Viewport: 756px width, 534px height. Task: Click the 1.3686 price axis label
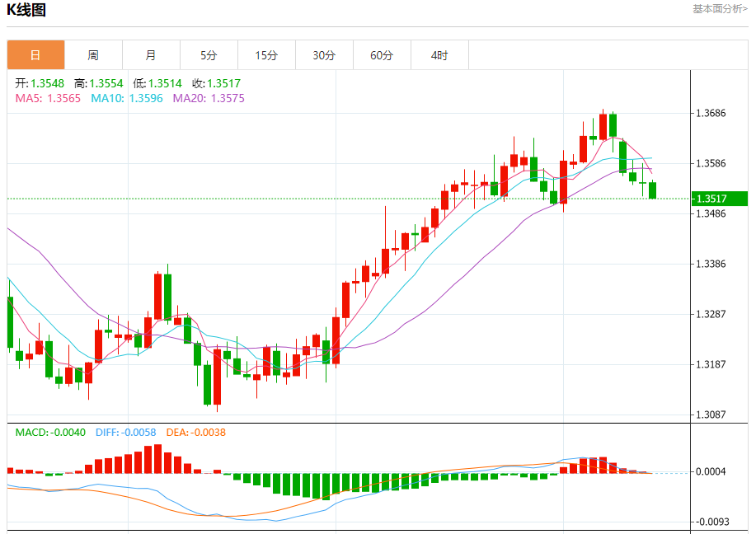711,113
